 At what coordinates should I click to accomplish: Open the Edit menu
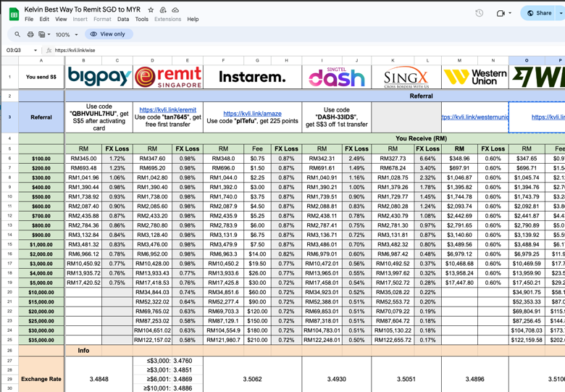(44, 19)
